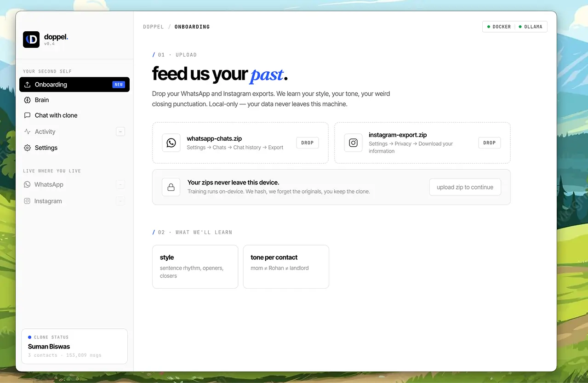Select the style learning card
The height and width of the screenshot is (383, 588).
point(195,267)
